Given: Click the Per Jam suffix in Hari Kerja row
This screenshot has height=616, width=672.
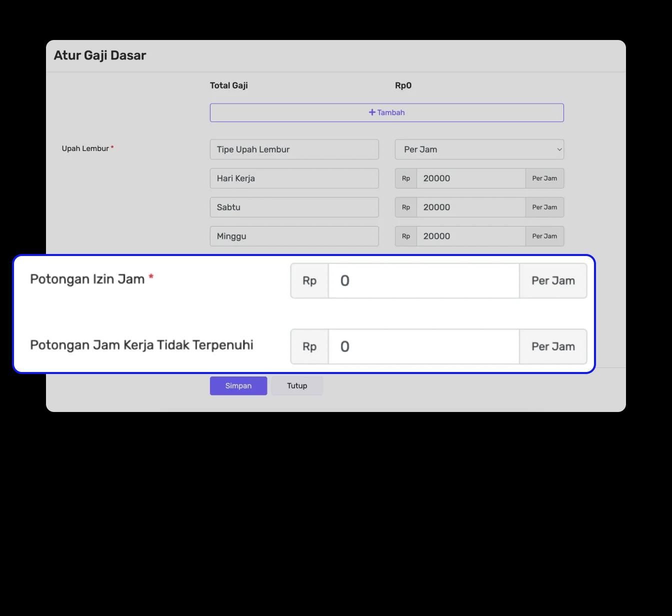Looking at the screenshot, I should (x=544, y=178).
